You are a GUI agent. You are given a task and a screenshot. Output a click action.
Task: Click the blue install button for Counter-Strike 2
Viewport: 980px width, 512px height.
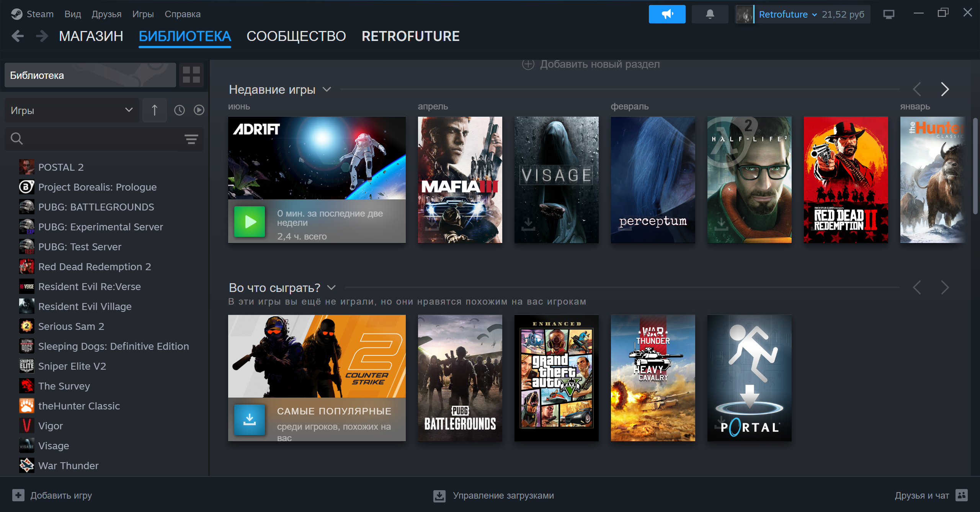[x=250, y=420]
